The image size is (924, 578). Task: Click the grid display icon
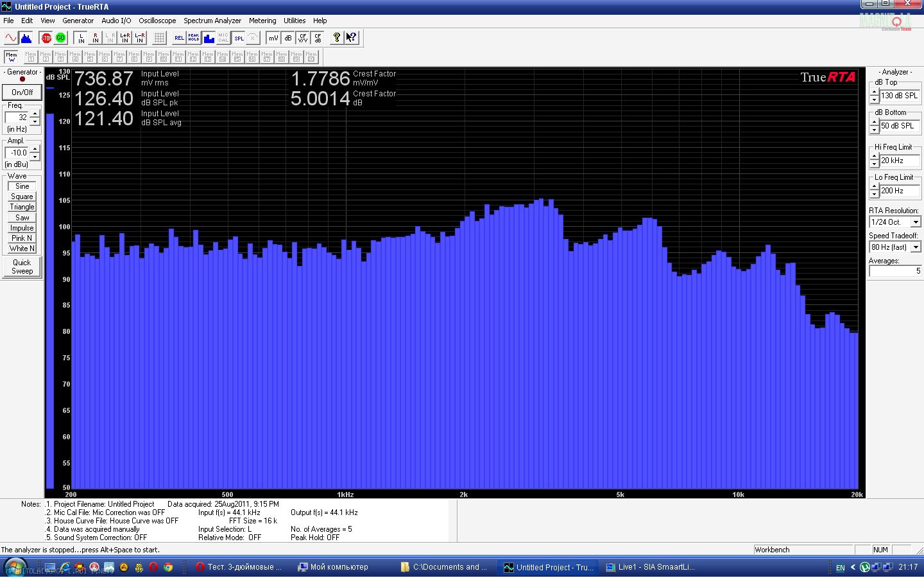159,39
